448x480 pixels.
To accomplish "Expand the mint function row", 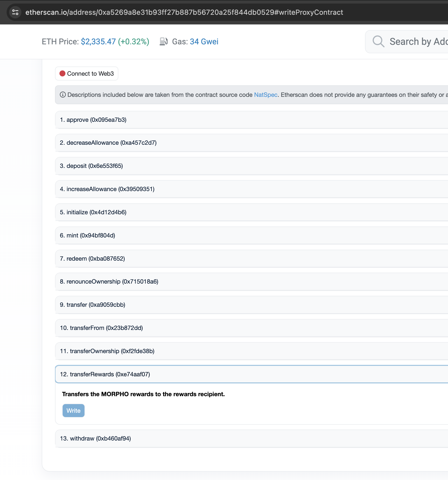I will tap(88, 235).
